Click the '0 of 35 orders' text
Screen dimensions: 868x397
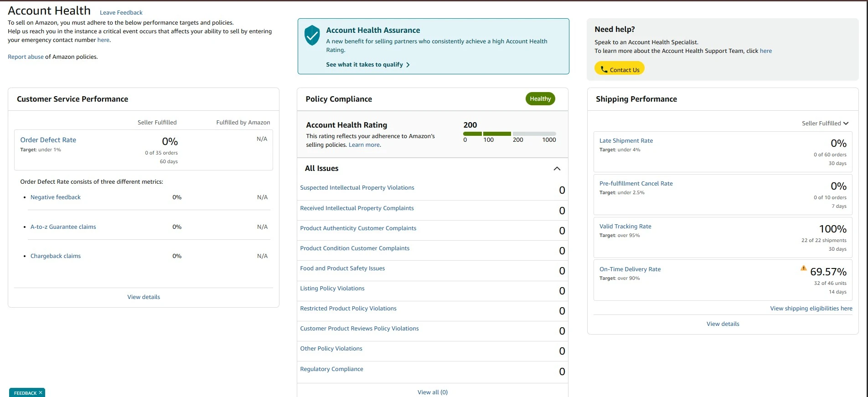(161, 153)
